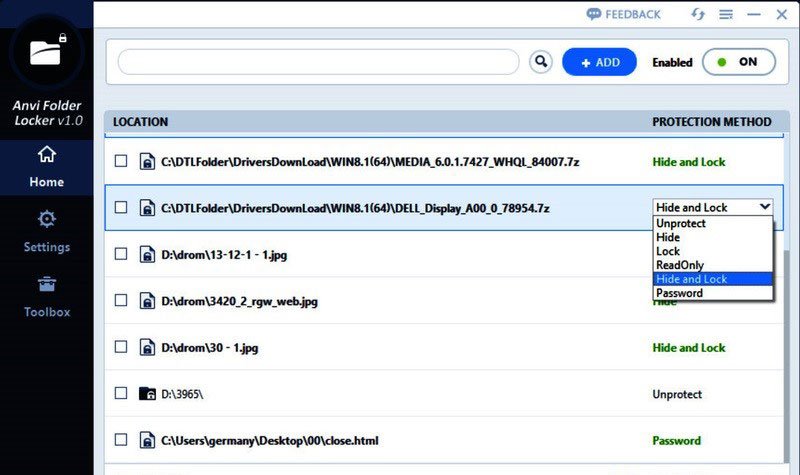Select path text D:\3965\
This screenshot has height=475, width=800.
pyautogui.click(x=182, y=394)
